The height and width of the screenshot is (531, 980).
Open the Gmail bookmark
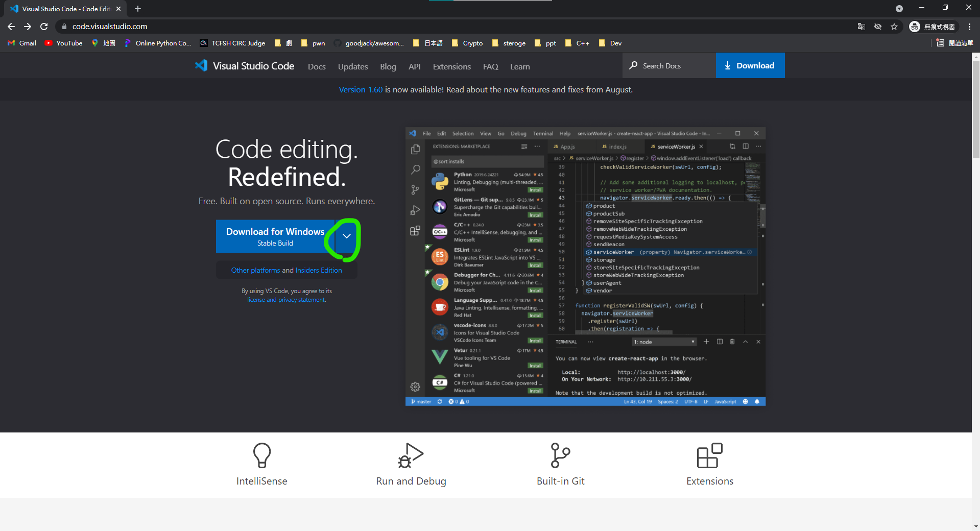click(22, 43)
